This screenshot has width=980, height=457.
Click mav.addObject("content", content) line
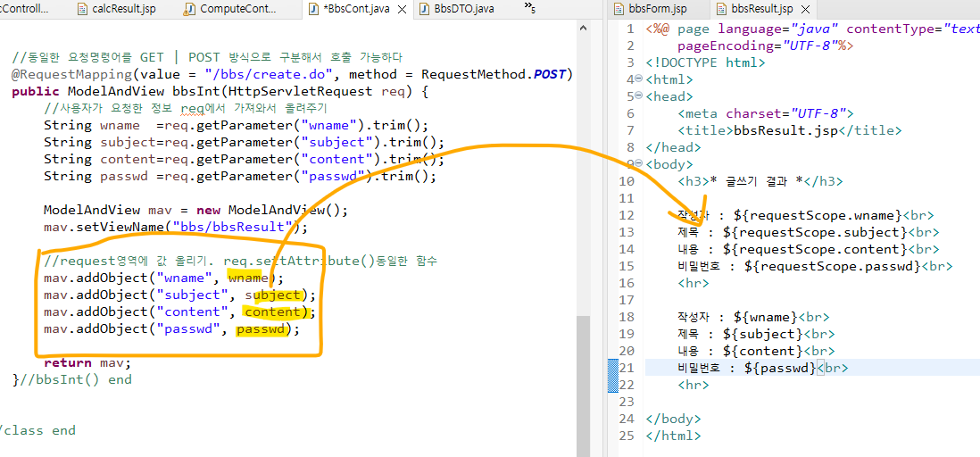tap(179, 312)
